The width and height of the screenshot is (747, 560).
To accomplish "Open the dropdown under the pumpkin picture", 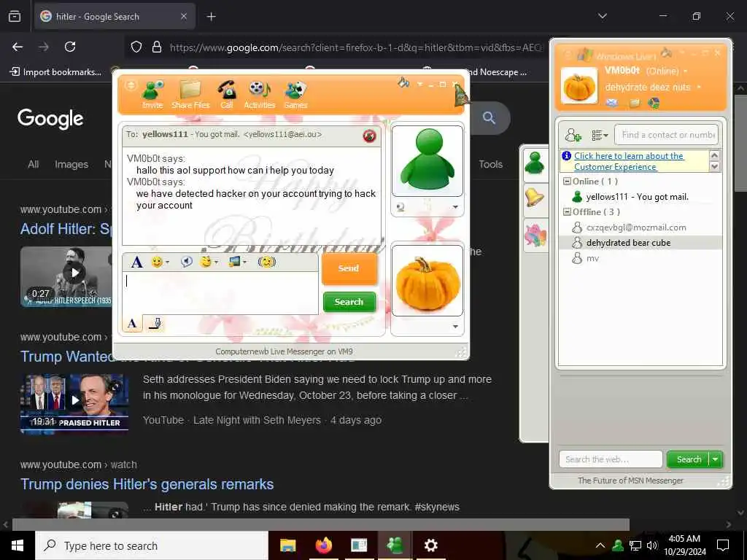I will (x=455, y=326).
